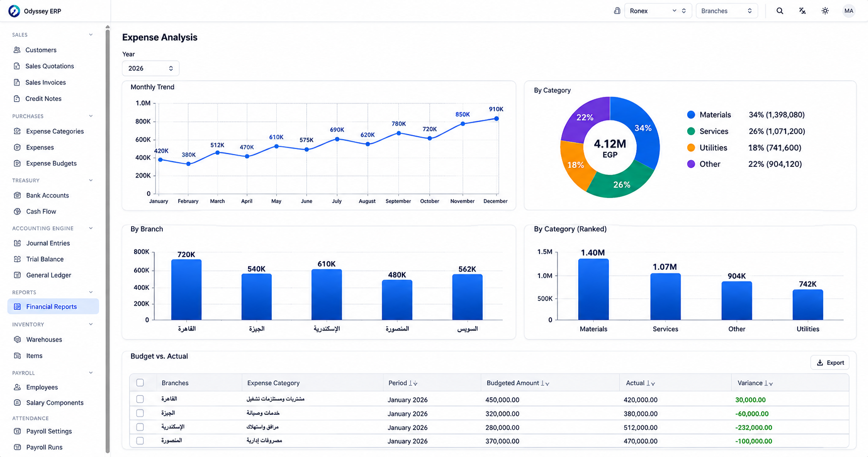
Task: Collapse the Sales sidebar section
Action: tap(91, 35)
